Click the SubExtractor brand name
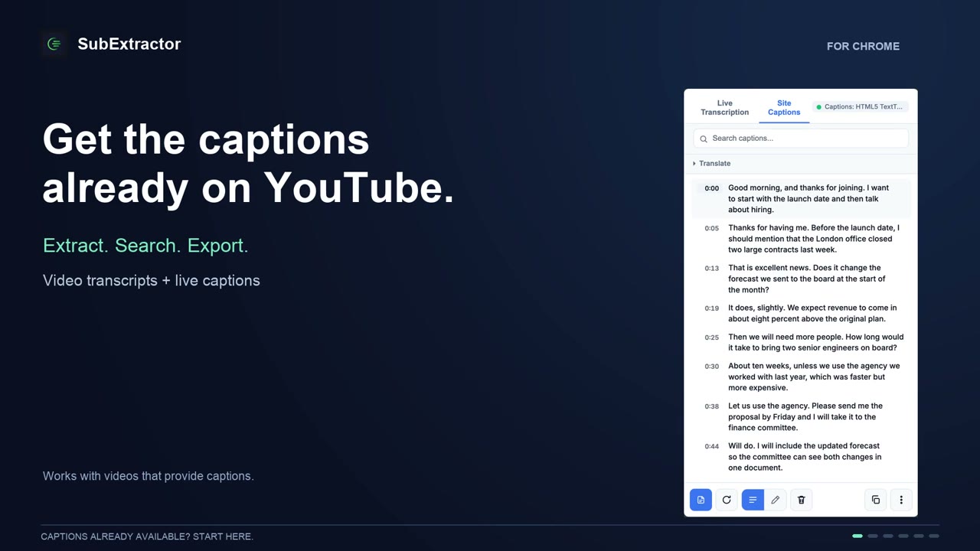The height and width of the screenshot is (551, 980). 129,44
